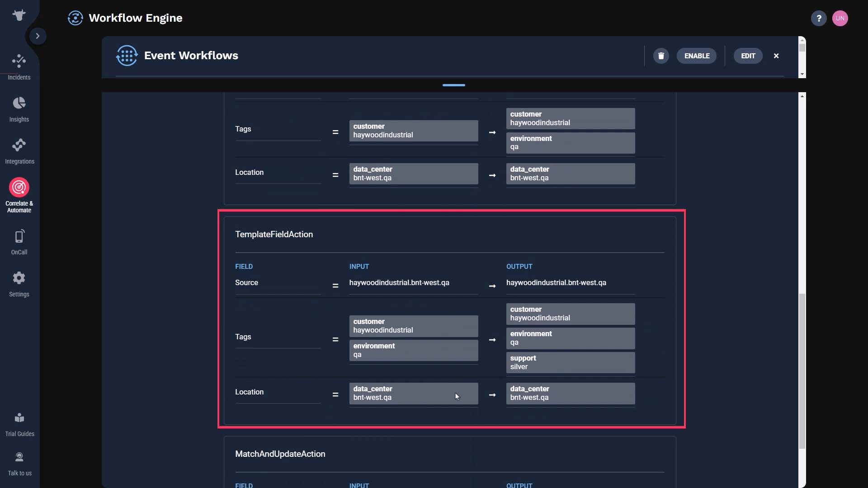
Task: Click the Location data_center input field
Action: coord(414,393)
